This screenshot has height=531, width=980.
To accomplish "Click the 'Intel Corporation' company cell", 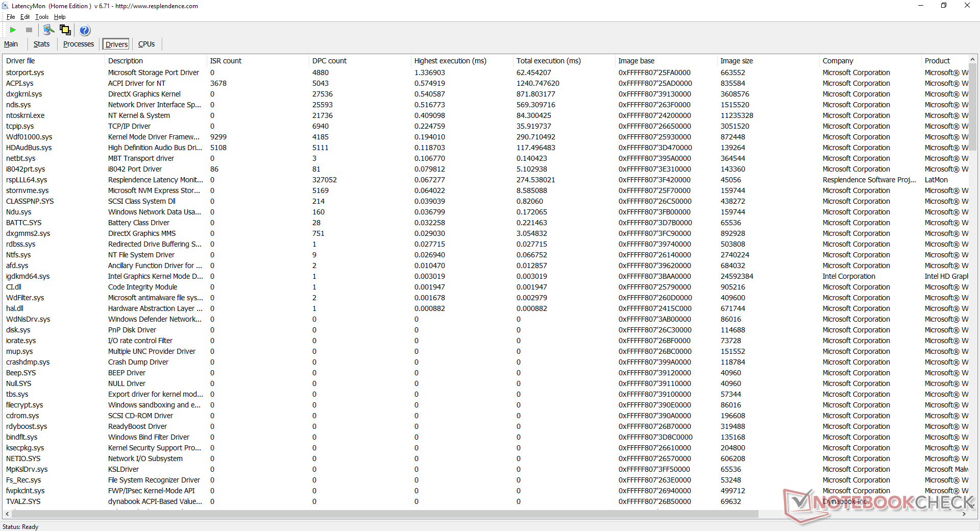I will click(849, 276).
